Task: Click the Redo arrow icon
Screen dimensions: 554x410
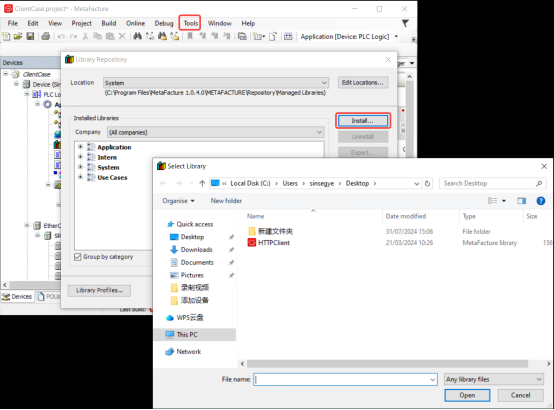Action: [x=73, y=36]
